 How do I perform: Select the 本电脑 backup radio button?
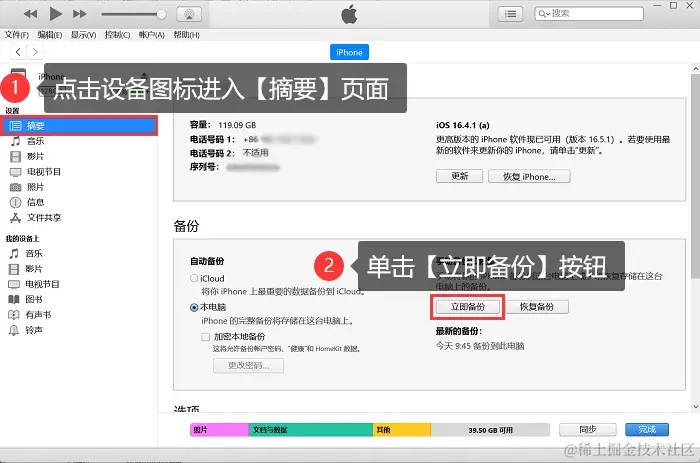194,308
